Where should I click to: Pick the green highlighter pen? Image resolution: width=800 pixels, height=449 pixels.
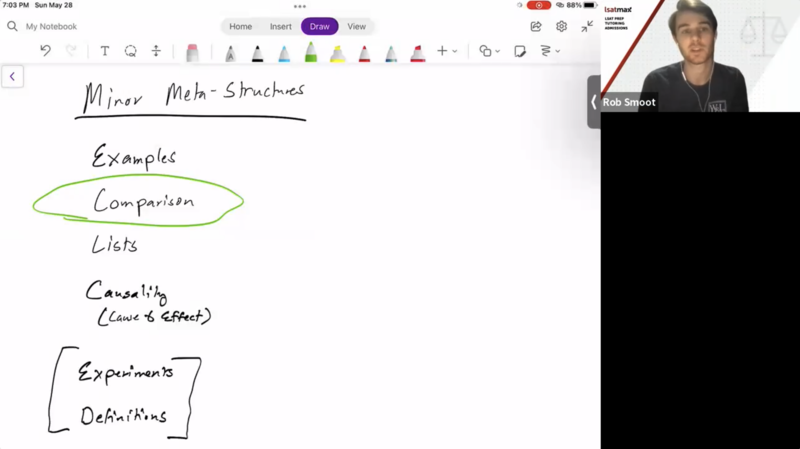[x=311, y=52]
